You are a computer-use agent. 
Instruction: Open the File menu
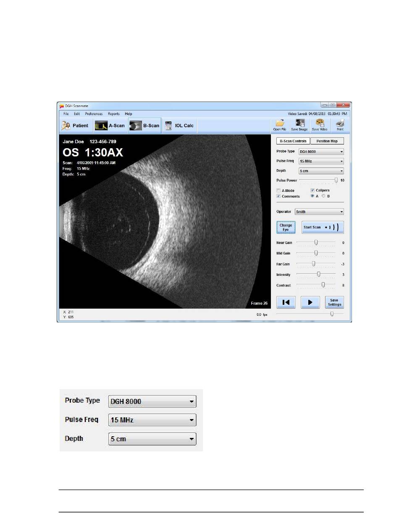click(66, 114)
